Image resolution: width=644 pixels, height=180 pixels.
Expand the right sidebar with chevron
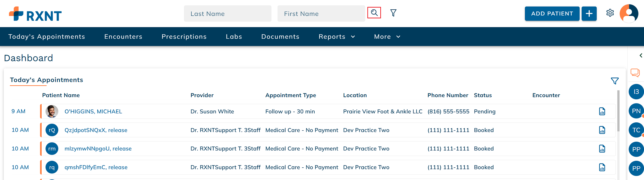641,55
